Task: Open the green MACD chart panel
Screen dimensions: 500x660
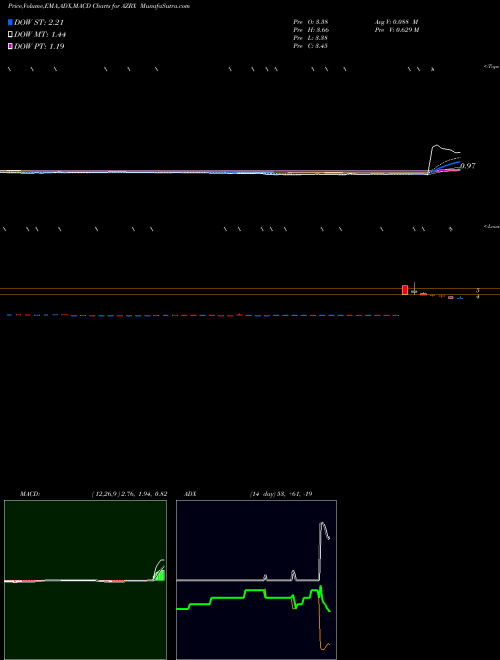Action: click(x=85, y=580)
